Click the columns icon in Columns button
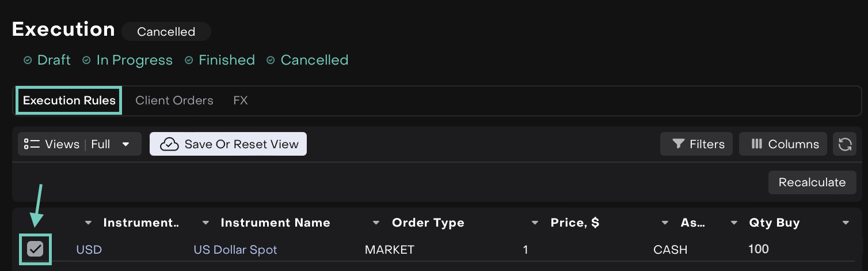Viewport: 868px width, 271px height. pyautogui.click(x=757, y=144)
